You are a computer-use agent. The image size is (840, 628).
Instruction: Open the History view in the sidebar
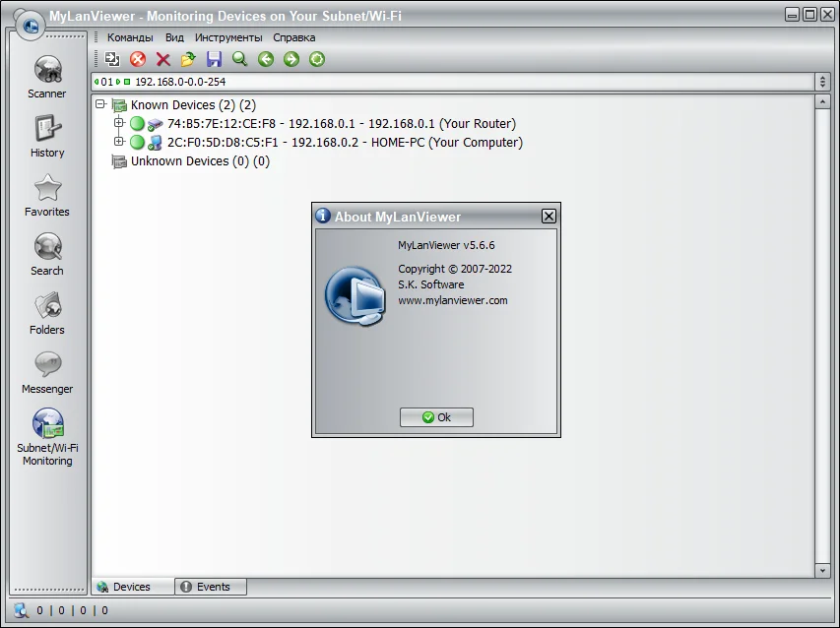pos(47,137)
